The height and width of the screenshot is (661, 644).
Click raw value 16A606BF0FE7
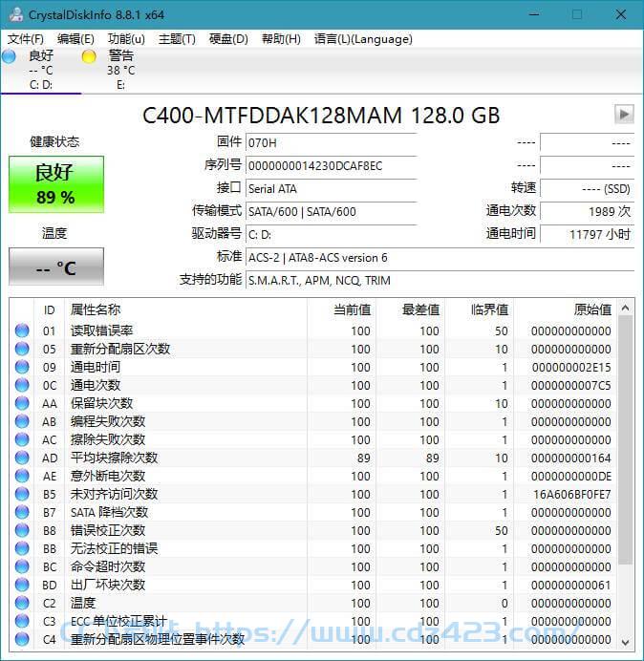[572, 494]
